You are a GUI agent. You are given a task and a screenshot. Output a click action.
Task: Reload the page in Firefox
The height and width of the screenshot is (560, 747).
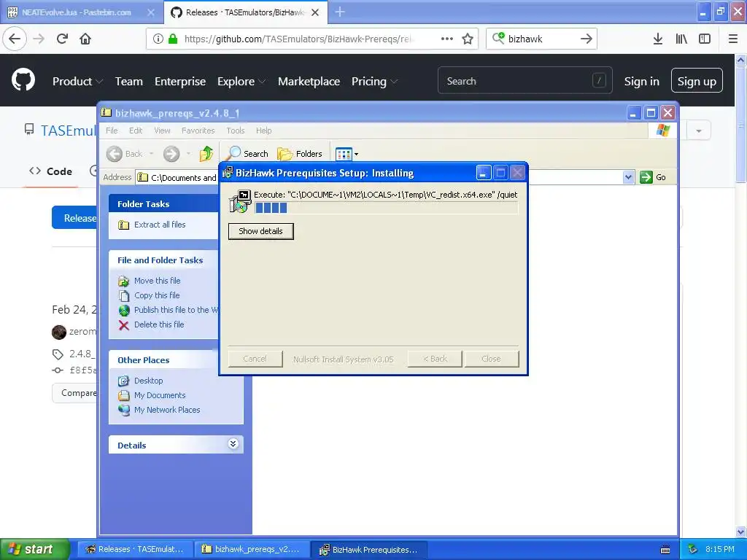pos(62,39)
